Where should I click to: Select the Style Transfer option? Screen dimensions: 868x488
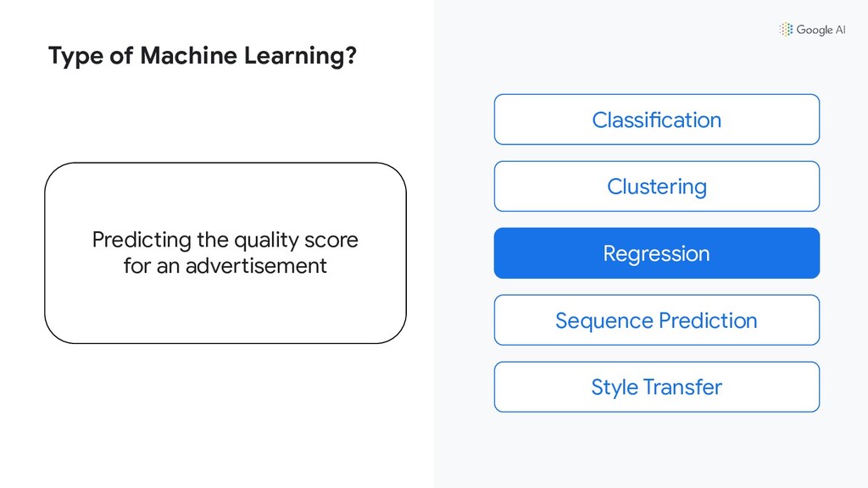click(x=657, y=386)
